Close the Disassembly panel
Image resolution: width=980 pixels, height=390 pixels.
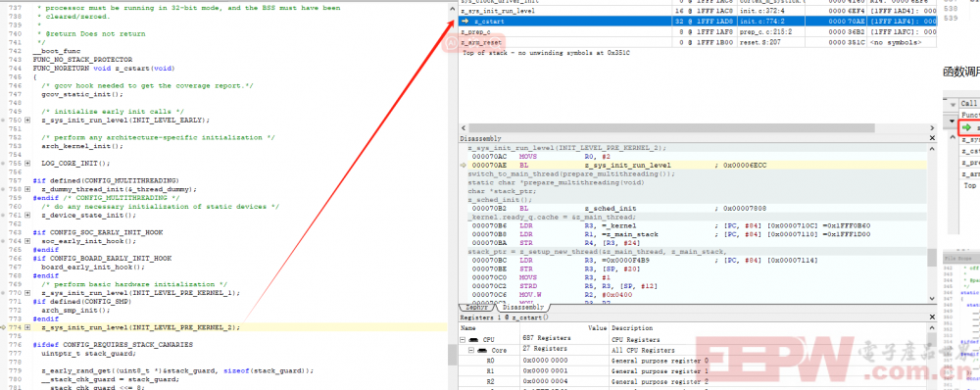(x=932, y=138)
